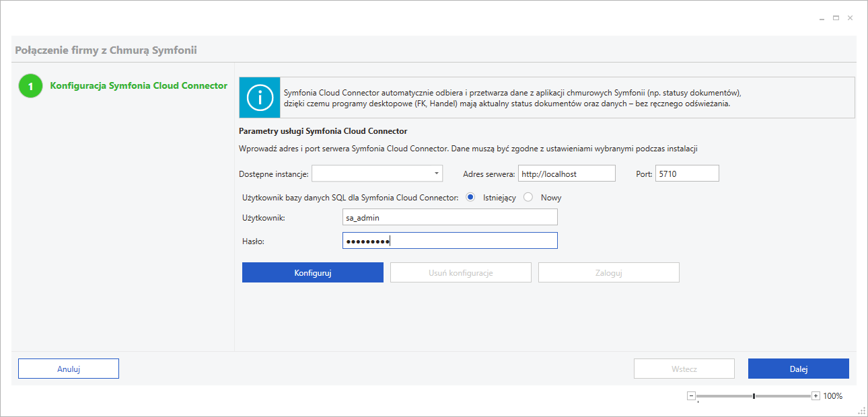Minimize the window
Screen dimensions: 868x417
[x=822, y=18]
